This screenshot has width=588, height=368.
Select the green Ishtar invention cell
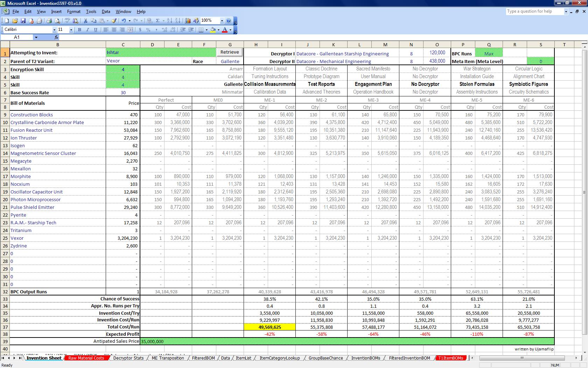click(161, 53)
